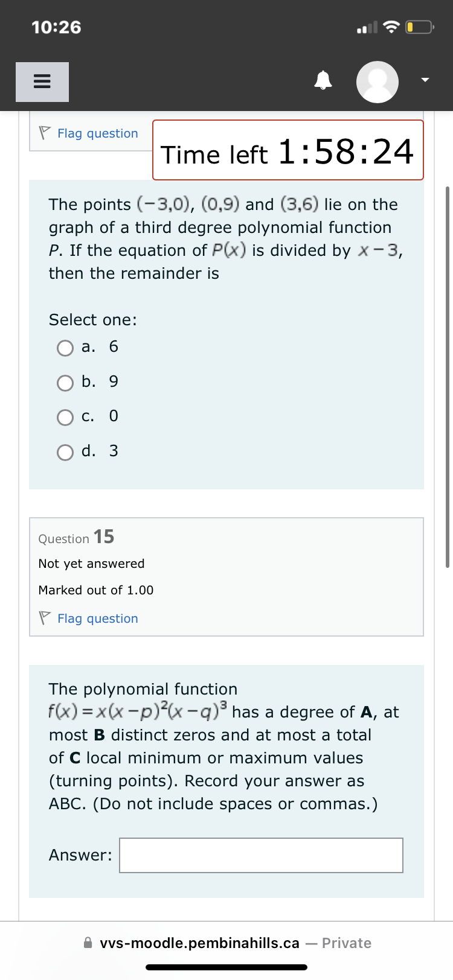Select answer option c. 0
The width and height of the screenshot is (453, 980).
[65, 417]
